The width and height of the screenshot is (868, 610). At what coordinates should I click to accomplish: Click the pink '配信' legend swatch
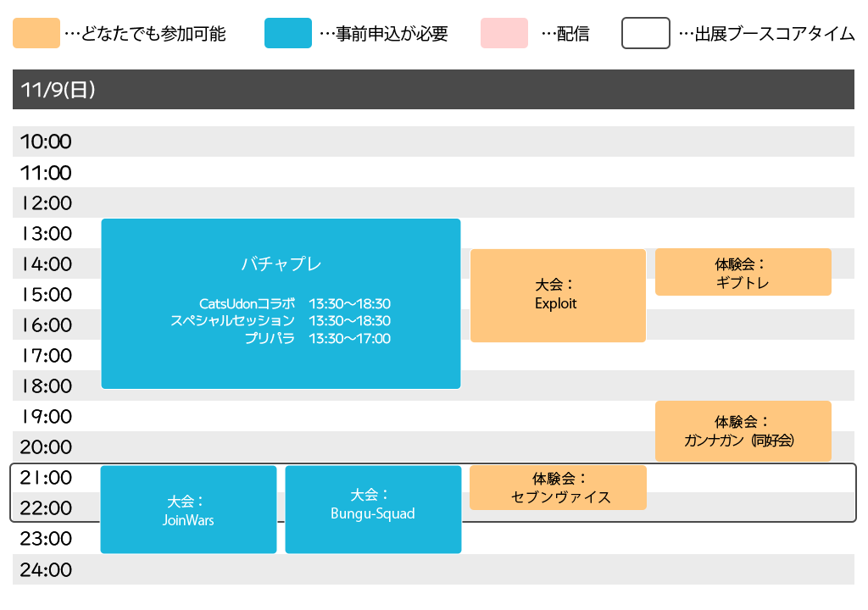[x=504, y=34]
